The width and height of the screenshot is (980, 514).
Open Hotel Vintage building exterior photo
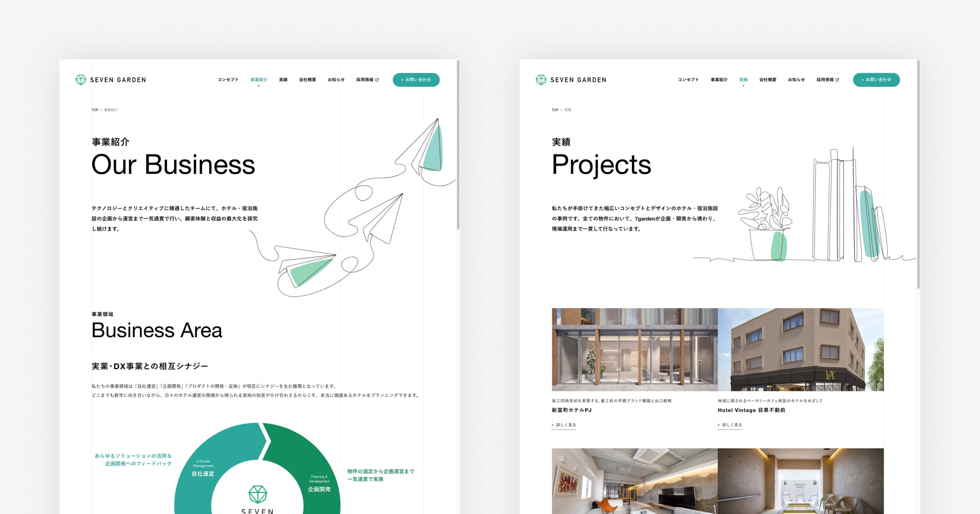pos(800,349)
